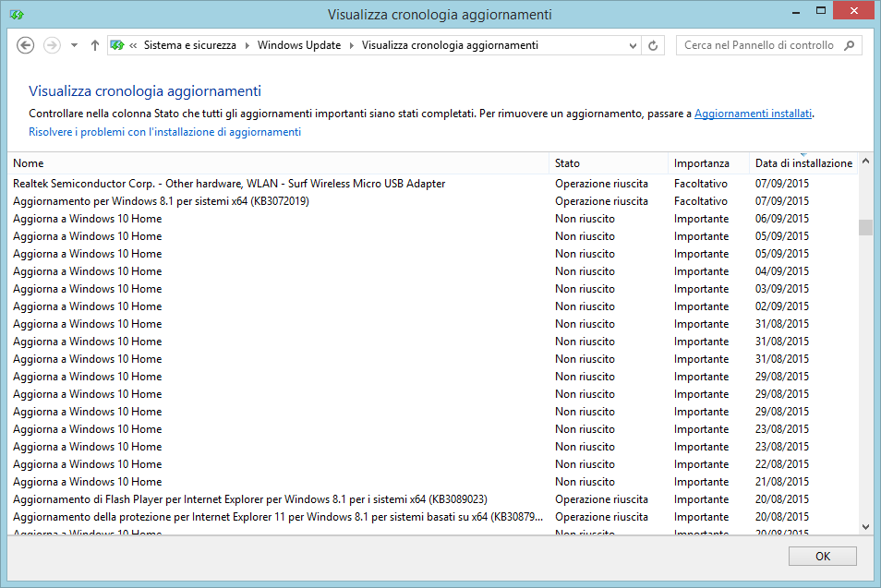This screenshot has width=881, height=588.
Task: Expand the hidden breadcrumb chevrons
Action: click(133, 45)
